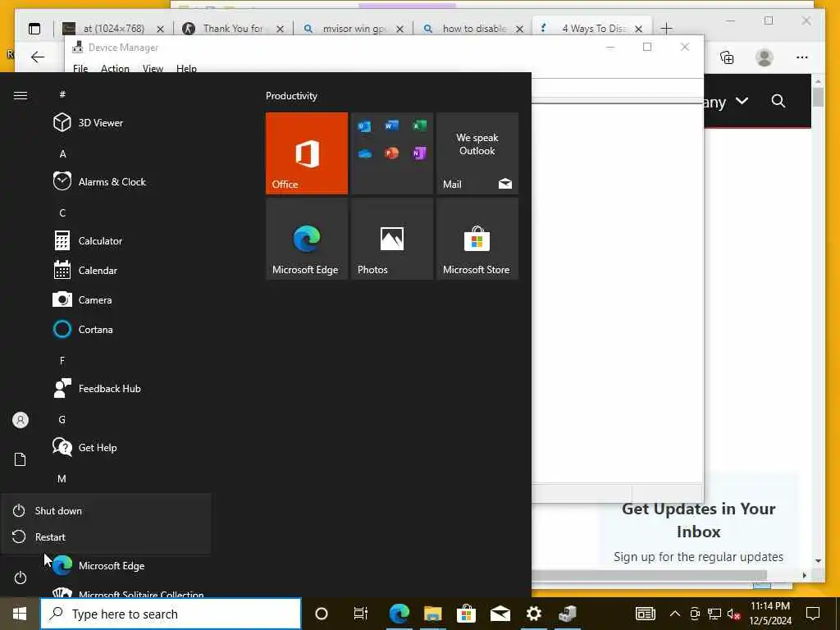Click the webpage search magnifier icon

coord(778,101)
